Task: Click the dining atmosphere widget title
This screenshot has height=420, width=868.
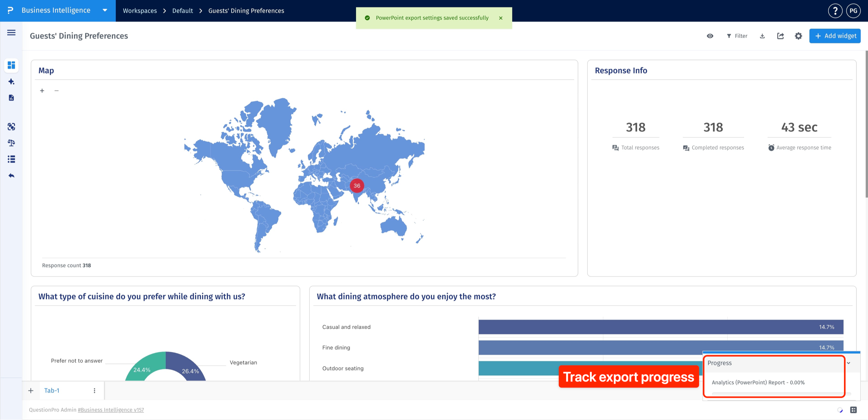Action: [x=406, y=297]
